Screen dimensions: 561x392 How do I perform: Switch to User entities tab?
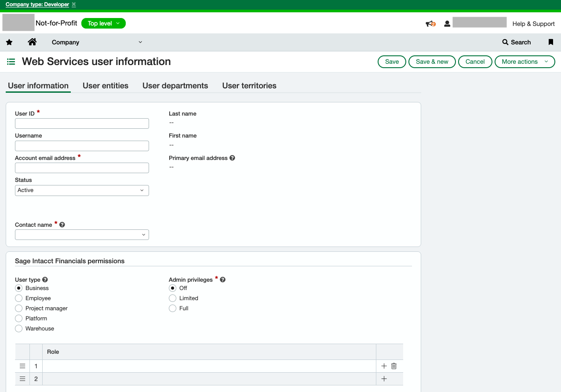(x=106, y=86)
